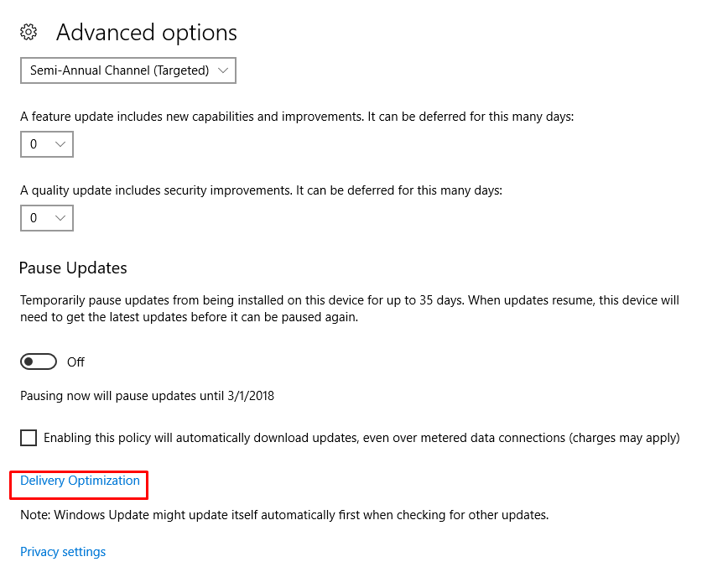Open the Semi-Annual Channel (Targeted) dropdown
Screen dimensions: 728x567
(126, 70)
